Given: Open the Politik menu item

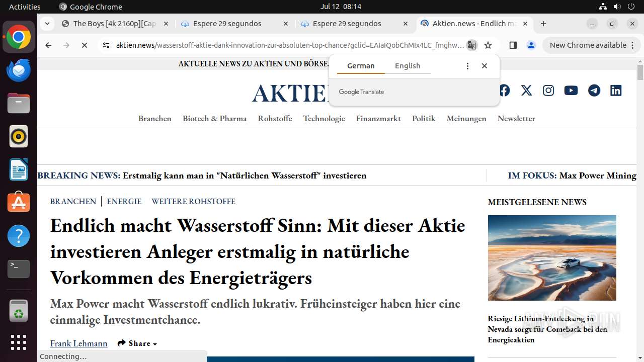Looking at the screenshot, I should click(x=424, y=119).
